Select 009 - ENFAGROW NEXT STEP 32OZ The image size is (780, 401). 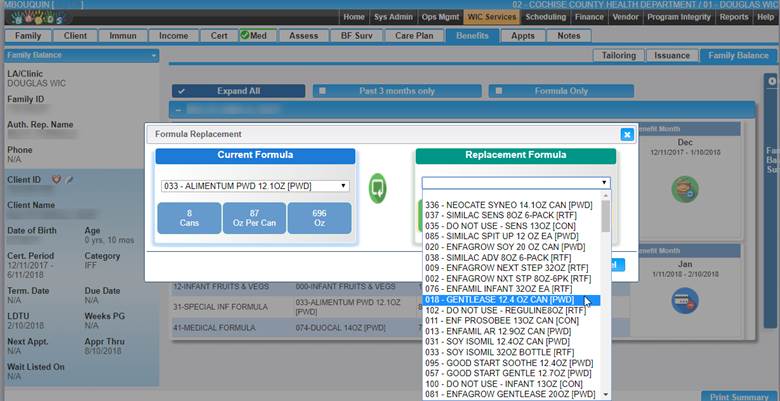click(511, 268)
